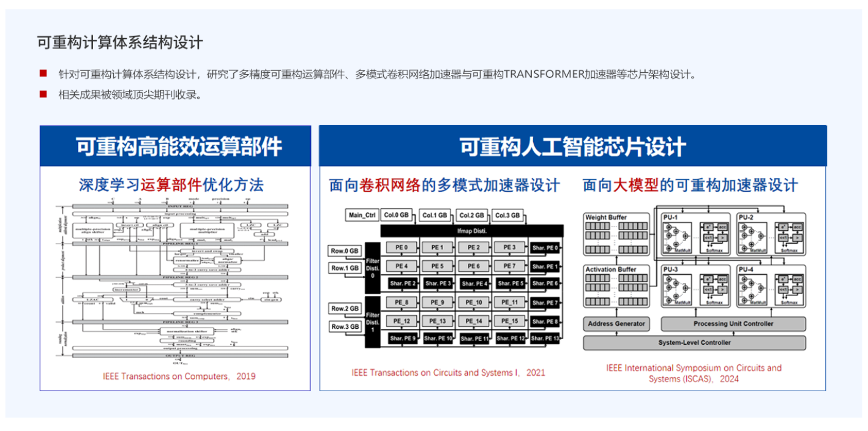Select the 可重构人工智能芯片设计 blue banner
The height and width of the screenshot is (431, 868).
click(572, 147)
